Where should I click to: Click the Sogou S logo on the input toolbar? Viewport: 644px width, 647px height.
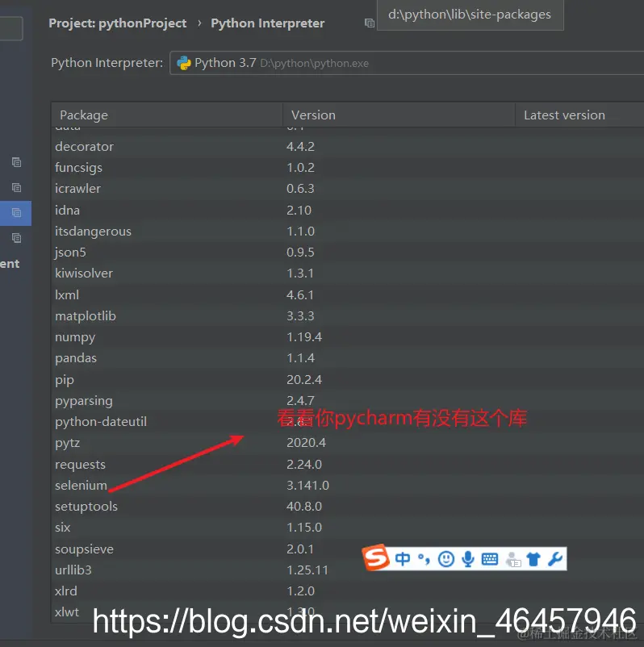[376, 558]
